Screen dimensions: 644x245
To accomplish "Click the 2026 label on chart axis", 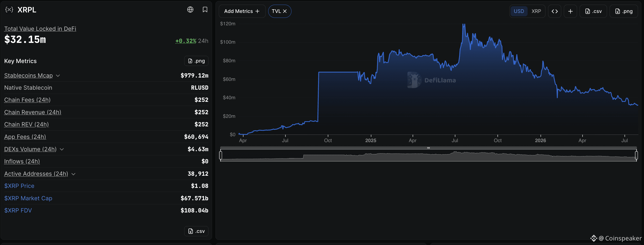I will click(540, 140).
